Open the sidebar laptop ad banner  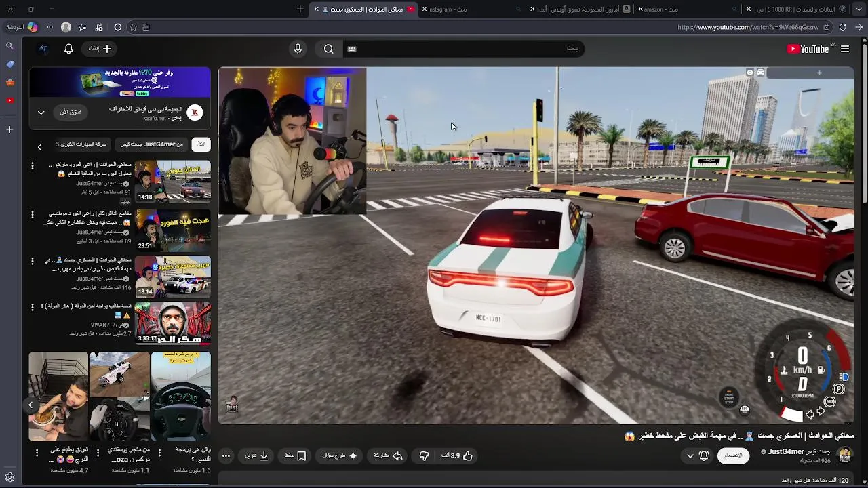click(x=119, y=83)
